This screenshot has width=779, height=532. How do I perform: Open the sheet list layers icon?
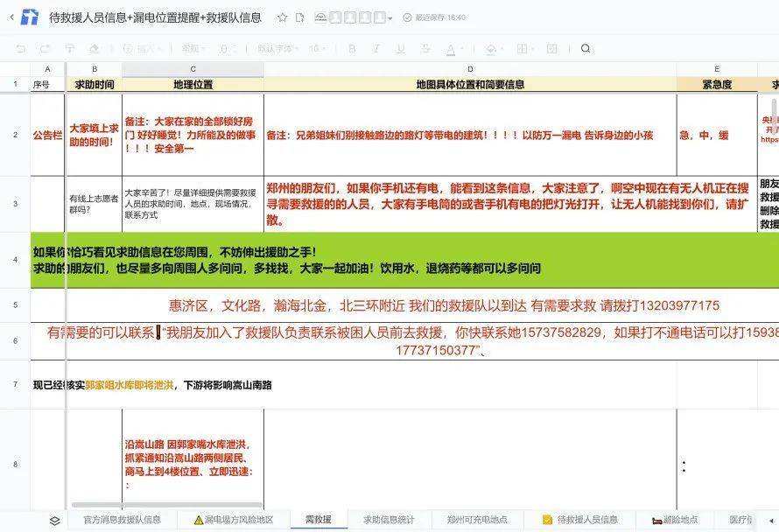(x=54, y=521)
